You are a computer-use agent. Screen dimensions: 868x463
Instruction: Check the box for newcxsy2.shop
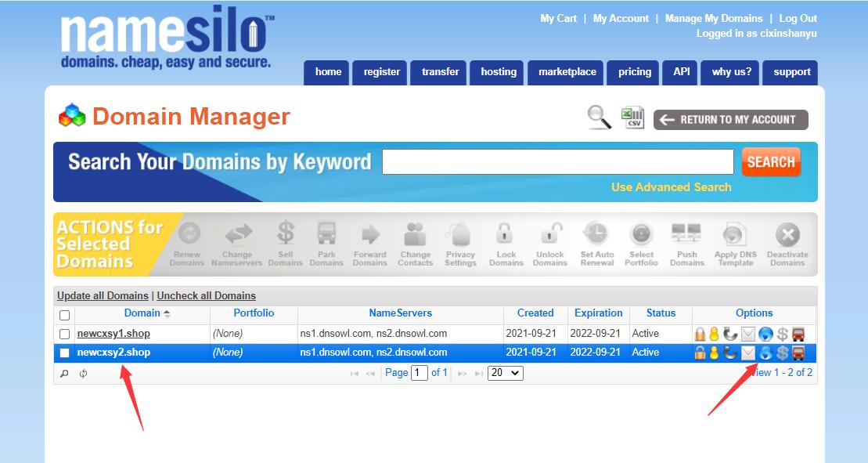click(65, 353)
